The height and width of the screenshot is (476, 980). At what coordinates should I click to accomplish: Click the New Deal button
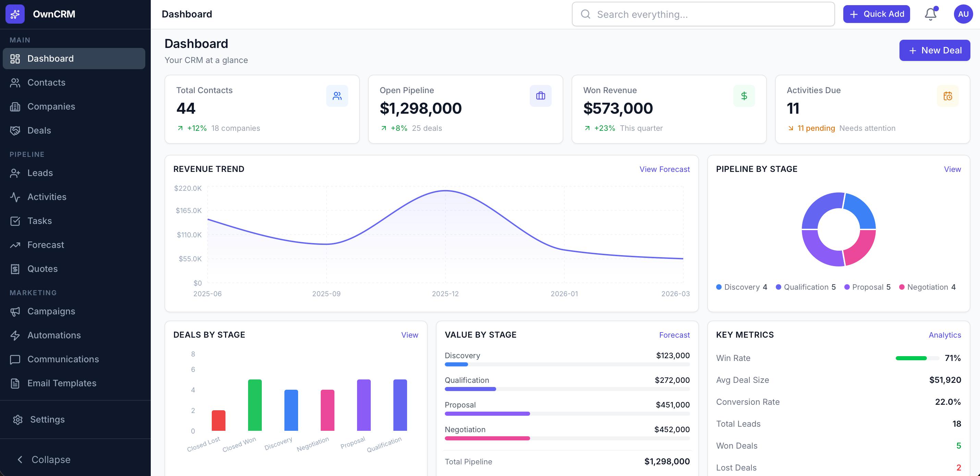pyautogui.click(x=935, y=50)
